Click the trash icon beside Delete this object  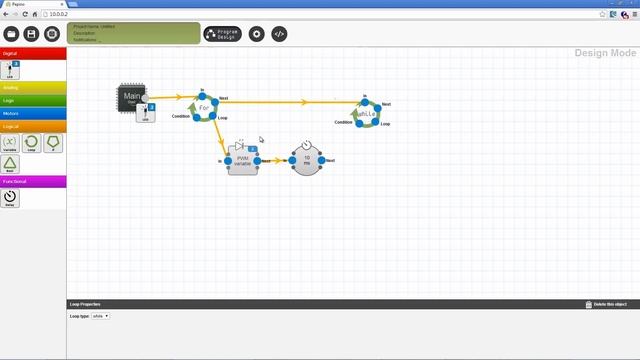[589, 304]
